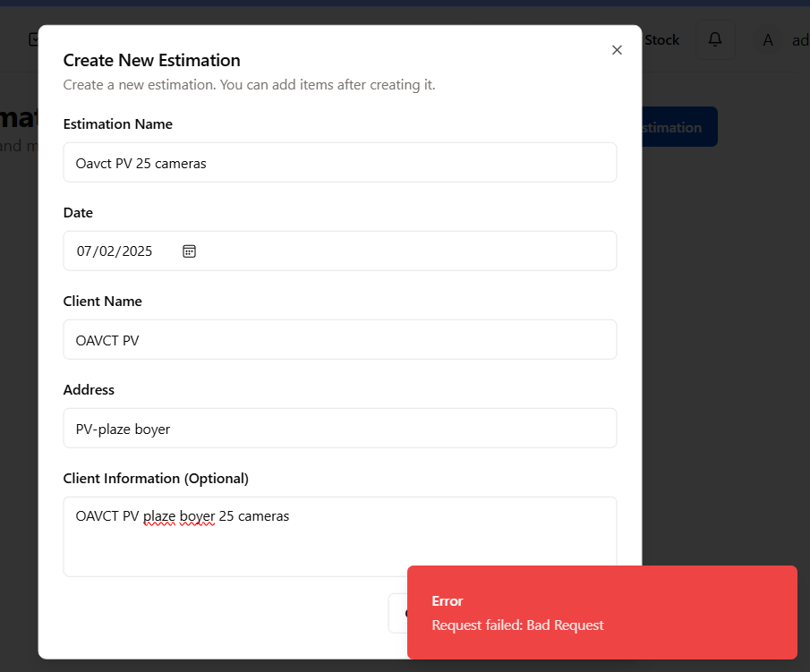Focus the Estimation Name input field

point(339,163)
